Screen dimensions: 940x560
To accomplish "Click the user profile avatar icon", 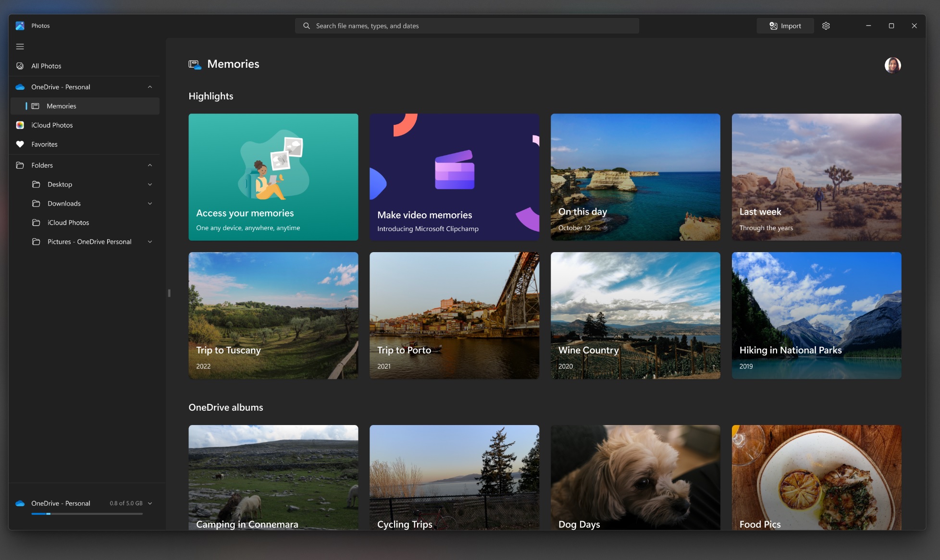I will point(893,65).
